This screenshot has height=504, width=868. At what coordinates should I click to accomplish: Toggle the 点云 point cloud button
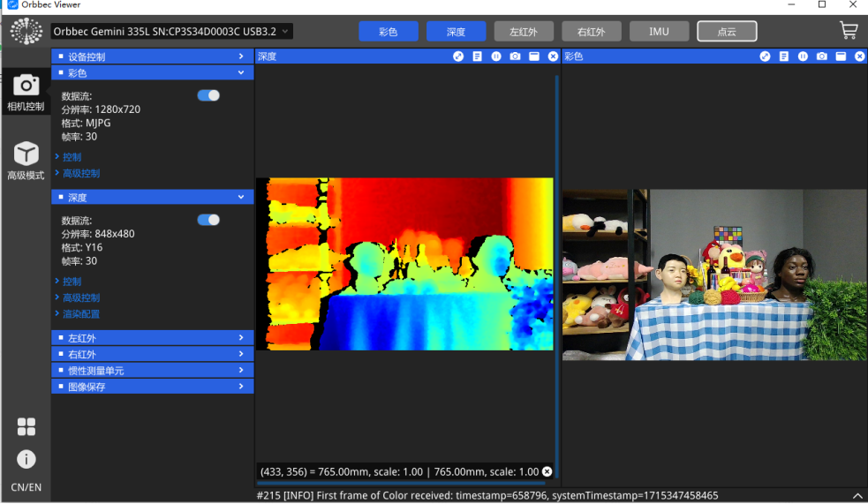pyautogui.click(x=726, y=32)
